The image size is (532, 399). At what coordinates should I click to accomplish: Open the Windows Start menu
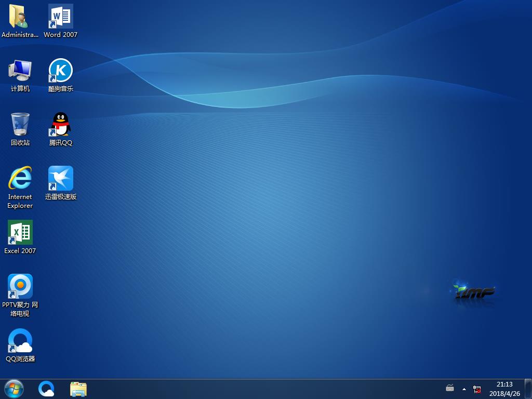[x=14, y=389]
